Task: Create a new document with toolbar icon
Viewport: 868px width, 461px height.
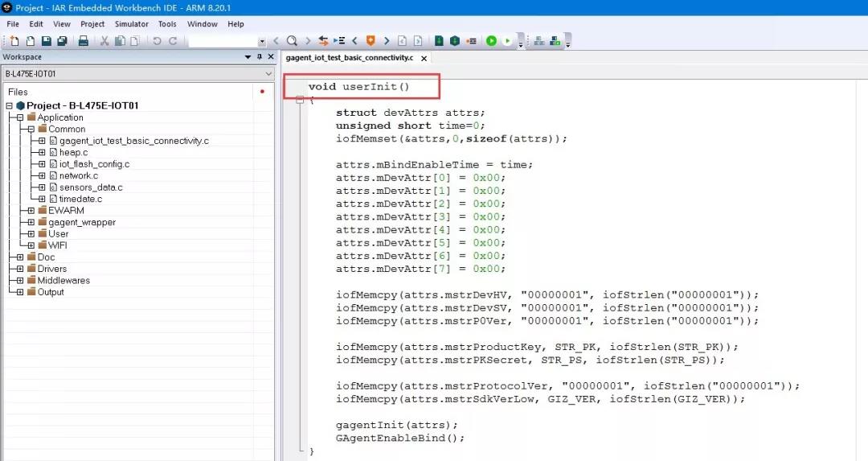Action: tap(14, 41)
